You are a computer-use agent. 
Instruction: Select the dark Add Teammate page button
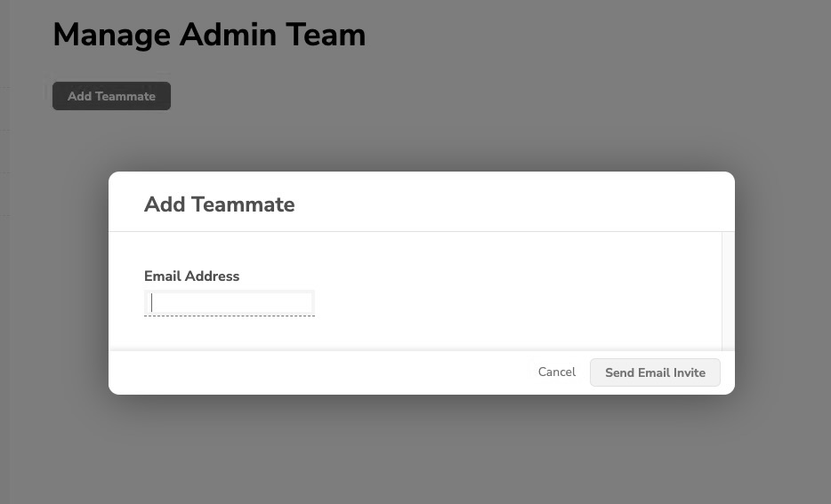(x=111, y=96)
